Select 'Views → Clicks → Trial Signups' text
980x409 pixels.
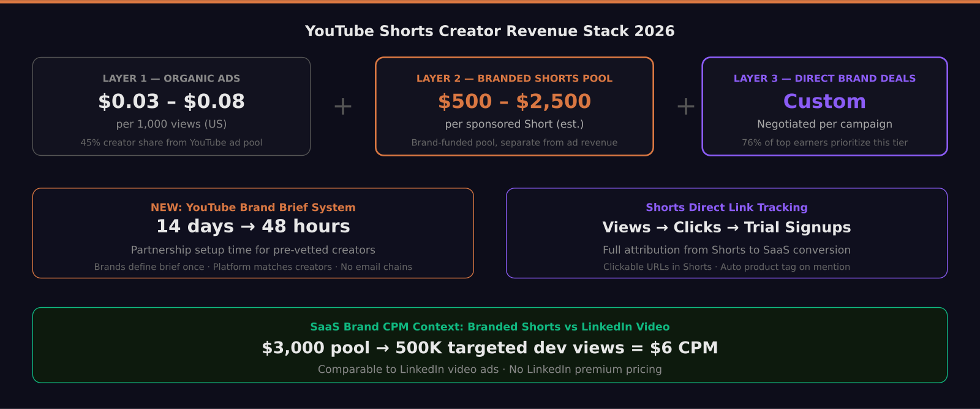click(727, 227)
